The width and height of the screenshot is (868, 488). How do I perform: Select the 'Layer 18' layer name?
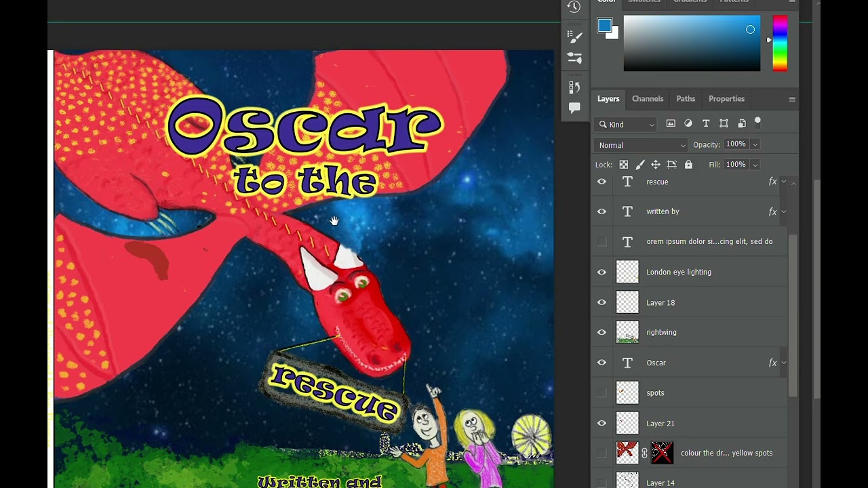coord(660,303)
